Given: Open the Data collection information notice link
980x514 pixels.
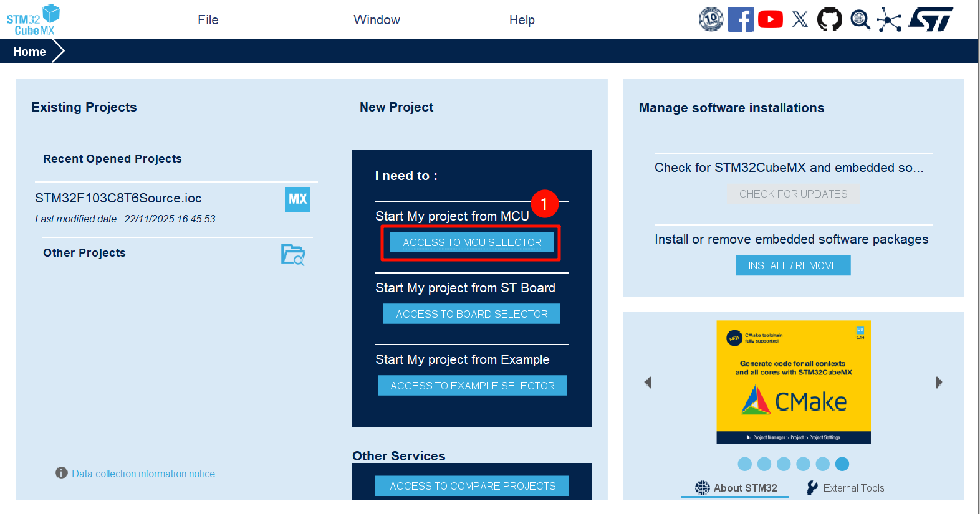Looking at the screenshot, I should point(143,474).
